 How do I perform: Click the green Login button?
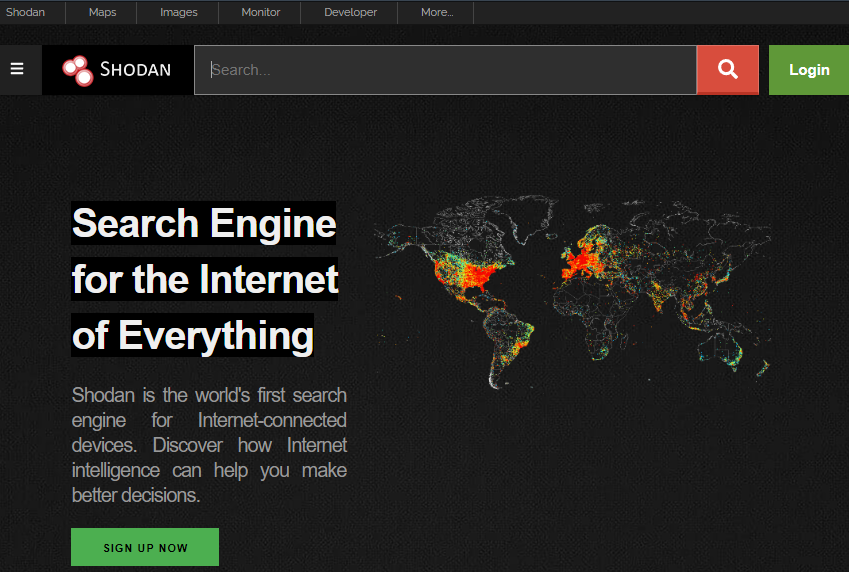(809, 70)
